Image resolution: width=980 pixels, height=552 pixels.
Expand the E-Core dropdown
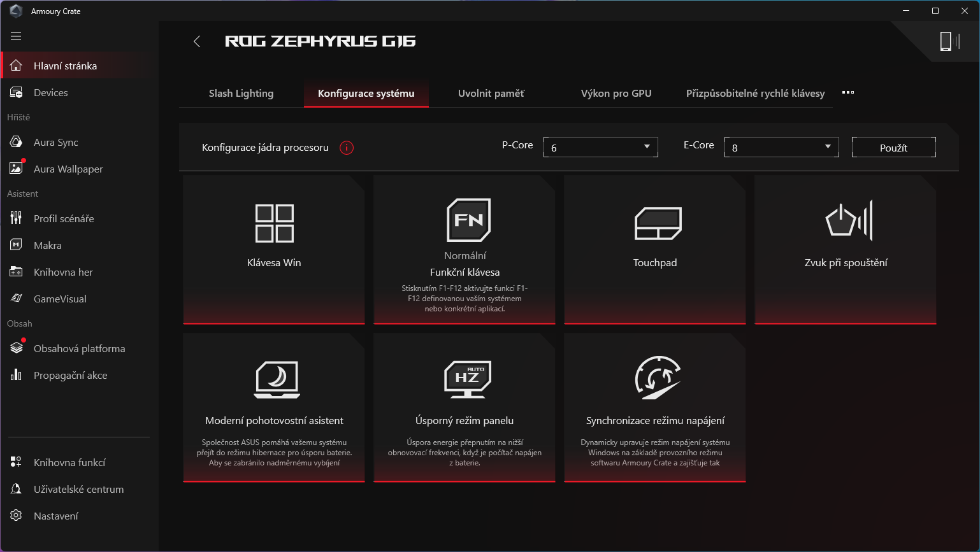pyautogui.click(x=781, y=147)
